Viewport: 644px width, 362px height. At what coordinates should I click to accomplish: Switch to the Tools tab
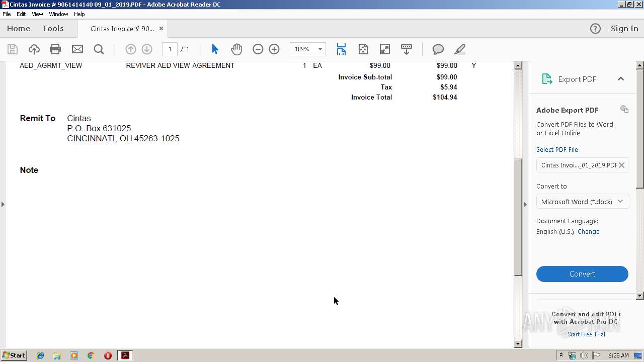coord(53,29)
